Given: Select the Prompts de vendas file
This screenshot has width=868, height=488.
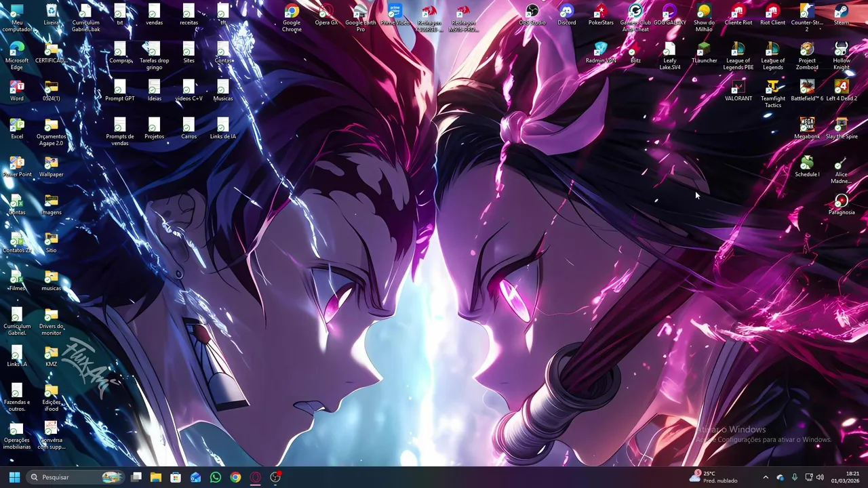Looking at the screenshot, I should pos(120,132).
